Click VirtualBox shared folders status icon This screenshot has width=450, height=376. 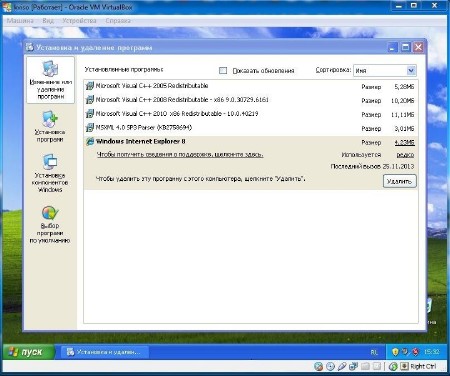365,366
